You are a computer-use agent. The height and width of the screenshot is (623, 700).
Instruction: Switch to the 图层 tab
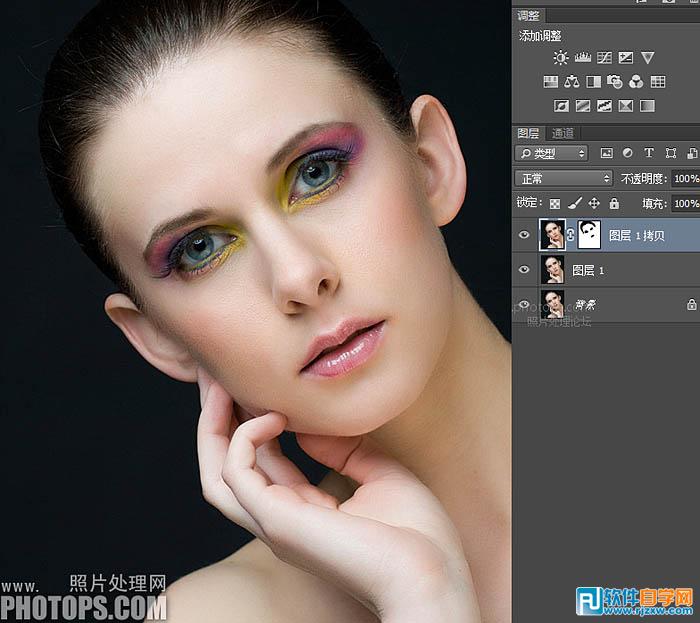coord(528,133)
